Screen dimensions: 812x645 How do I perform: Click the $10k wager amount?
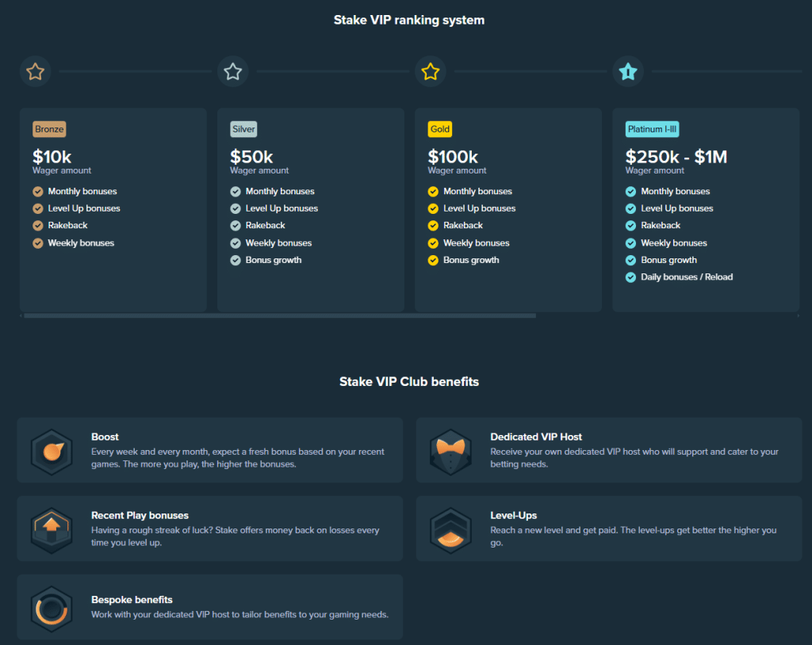point(52,156)
